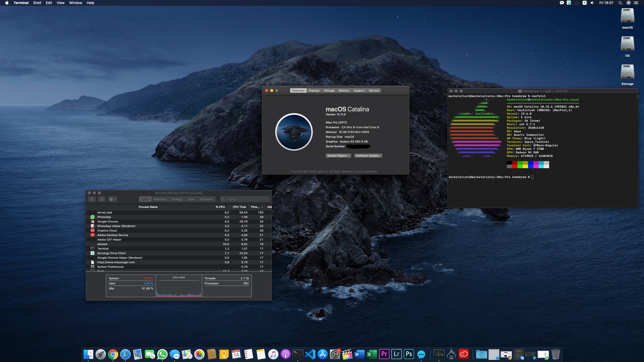
Task: Expand the CPU Time column header dropdown
Action: click(239, 206)
